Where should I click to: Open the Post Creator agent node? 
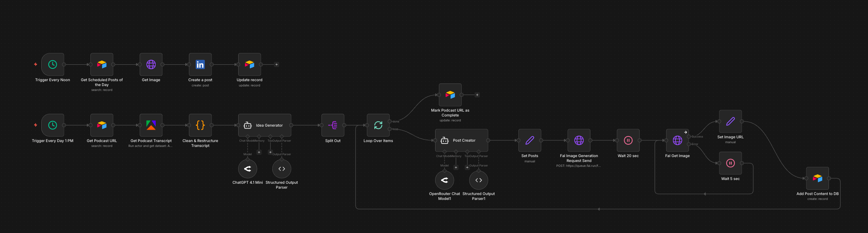(461, 141)
